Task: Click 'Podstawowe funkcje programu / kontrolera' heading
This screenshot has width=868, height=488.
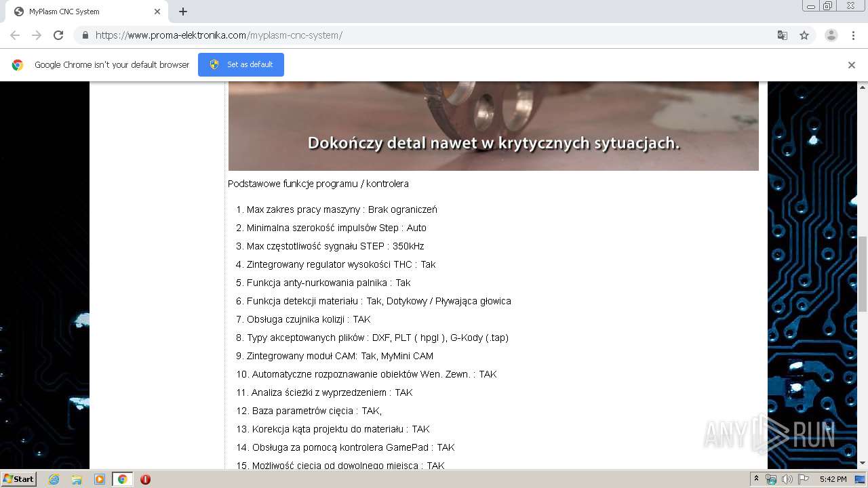Action: coord(318,184)
